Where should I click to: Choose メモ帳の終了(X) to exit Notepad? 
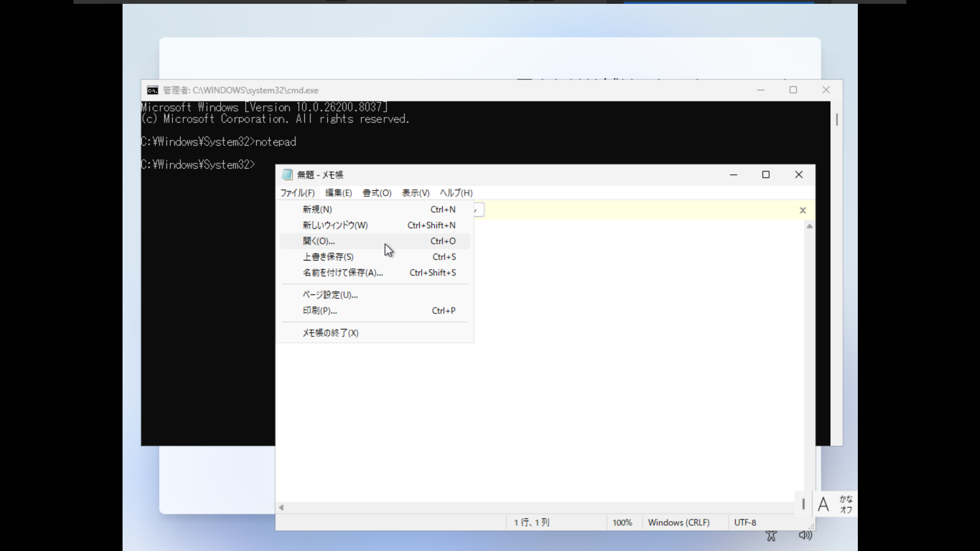coord(375,333)
